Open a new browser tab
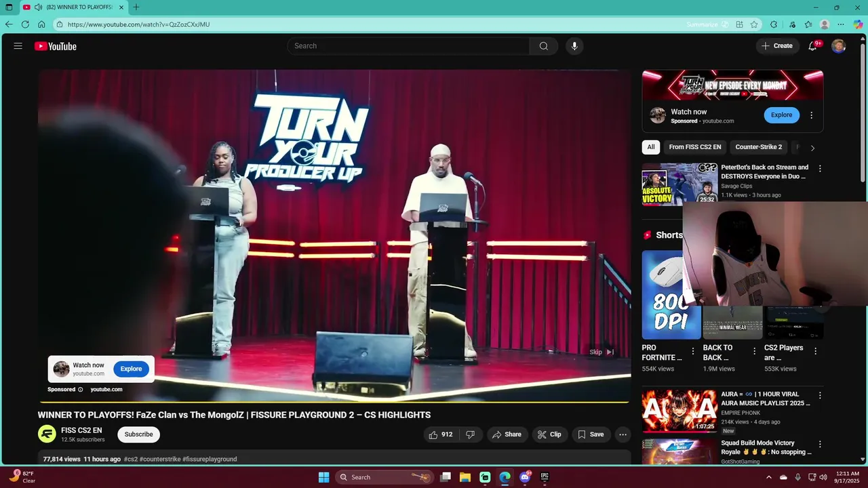Viewport: 868px width, 488px height. (x=136, y=7)
